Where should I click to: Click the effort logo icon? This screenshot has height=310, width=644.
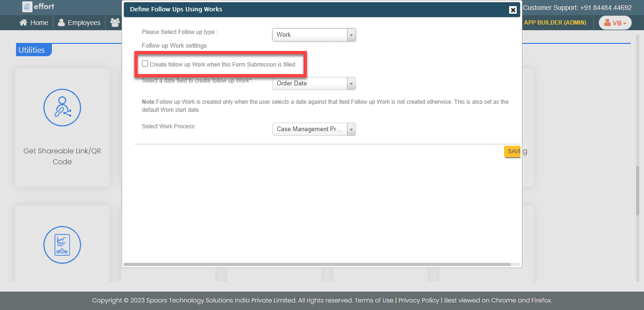(27, 7)
